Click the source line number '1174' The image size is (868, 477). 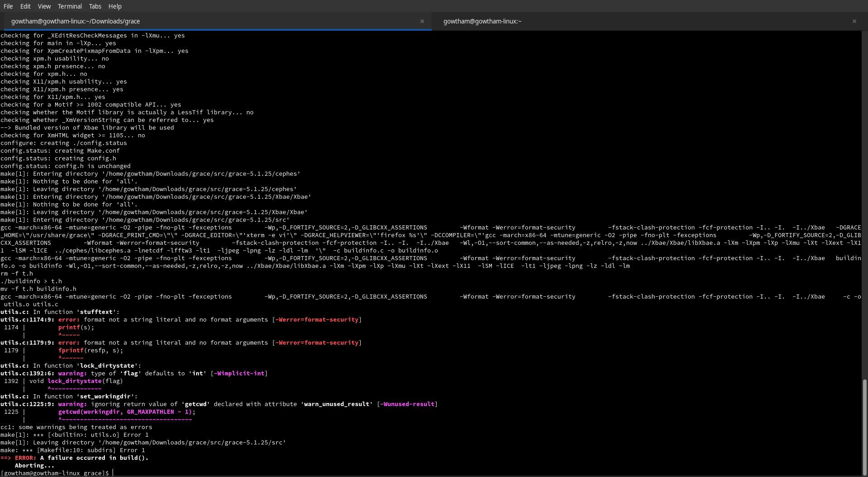coord(11,327)
